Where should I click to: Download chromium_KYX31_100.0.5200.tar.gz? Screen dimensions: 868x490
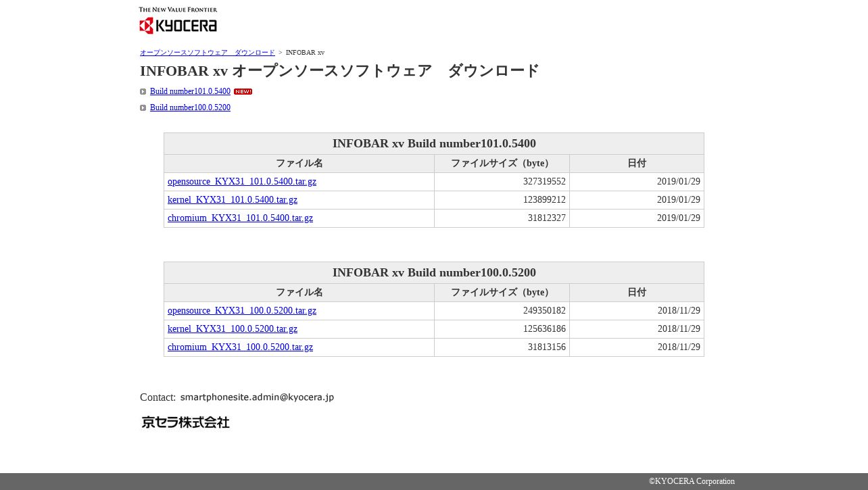tap(240, 347)
